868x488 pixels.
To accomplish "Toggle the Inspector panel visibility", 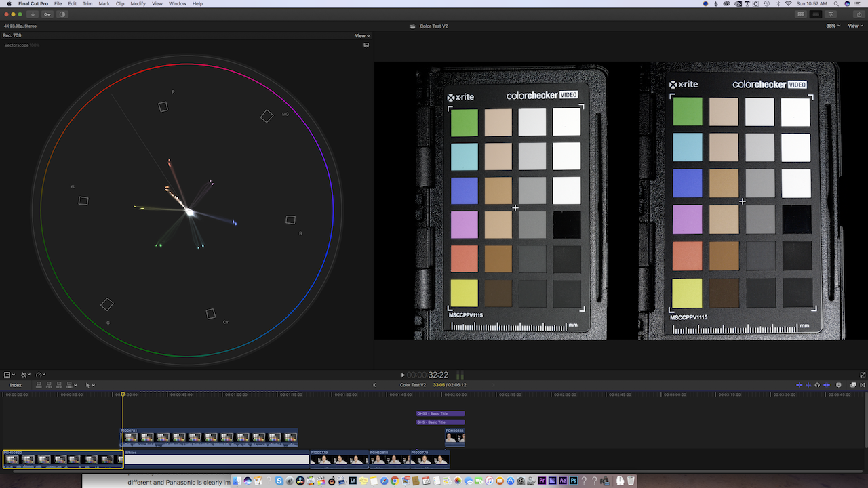I will pyautogui.click(x=831, y=14).
